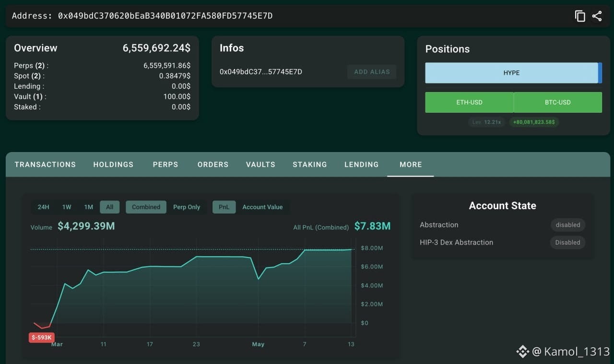Screen dimensions: 614x364
Task: Copy the wallet address with the copy icon
Action: tap(580, 16)
